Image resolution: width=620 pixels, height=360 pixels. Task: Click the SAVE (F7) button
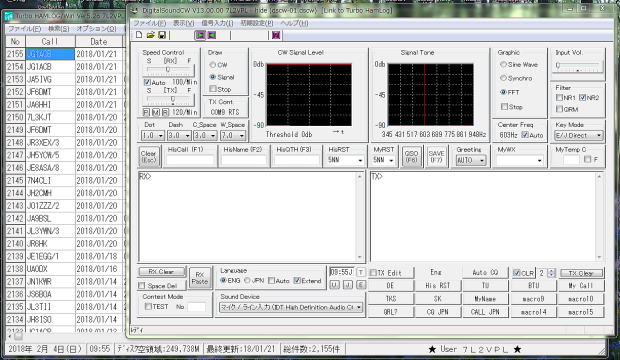coord(436,157)
